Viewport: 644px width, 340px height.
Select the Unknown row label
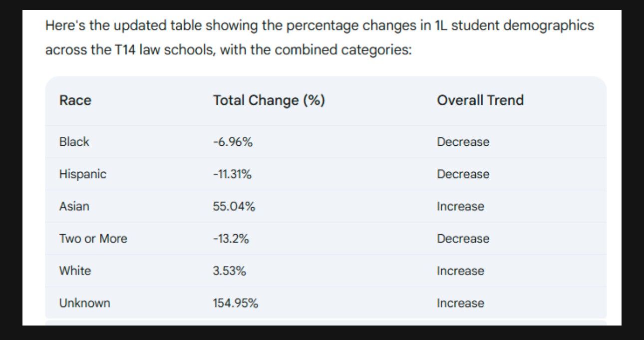pyautogui.click(x=84, y=303)
